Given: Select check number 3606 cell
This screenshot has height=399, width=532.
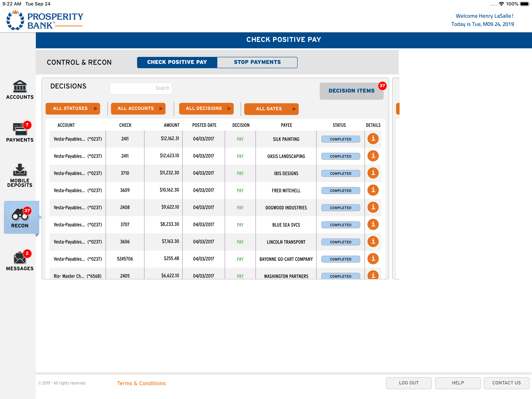Looking at the screenshot, I should pos(125,242).
